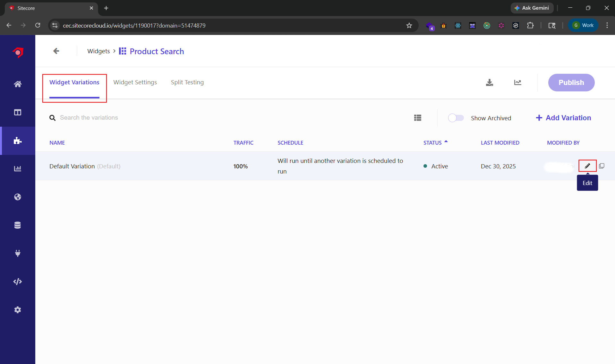The height and width of the screenshot is (364, 615).
Task: Switch to the list view layout icon
Action: pos(417,118)
